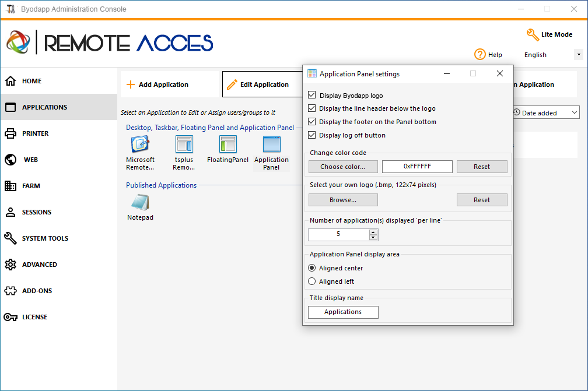This screenshot has width=588, height=391.
Task: Open the SESSIONS section
Action: tap(59, 212)
